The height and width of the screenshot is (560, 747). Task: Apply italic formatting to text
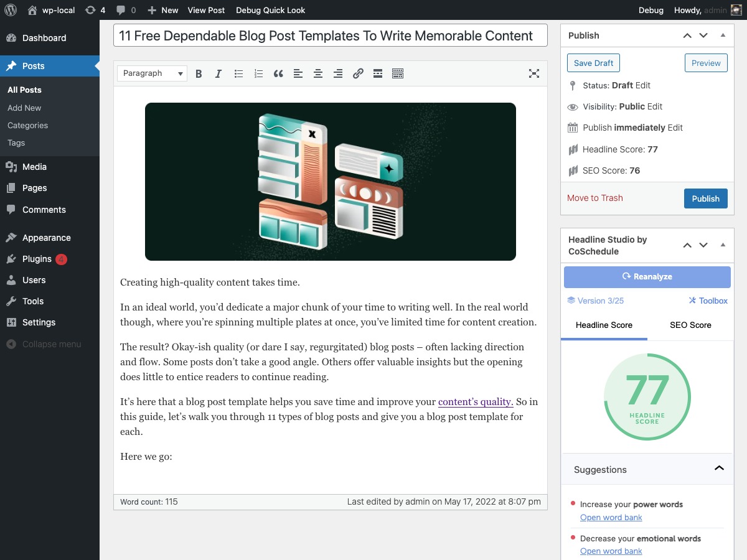[218, 73]
